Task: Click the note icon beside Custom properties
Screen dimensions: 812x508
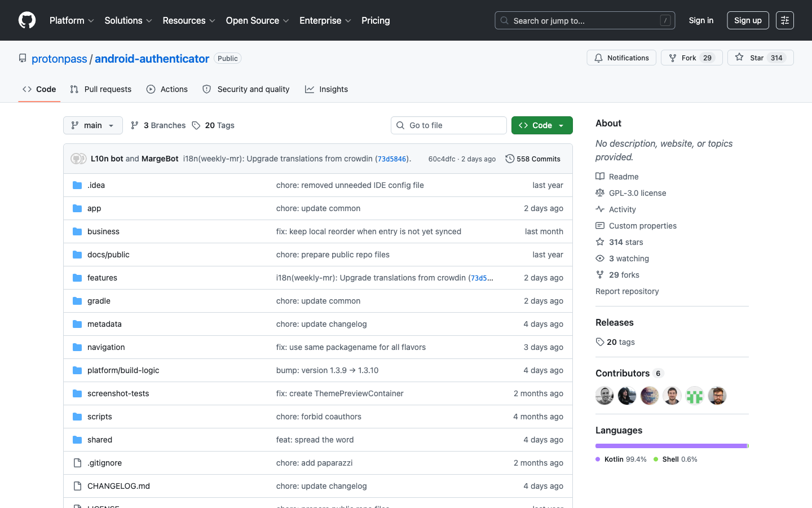Action: (600, 226)
